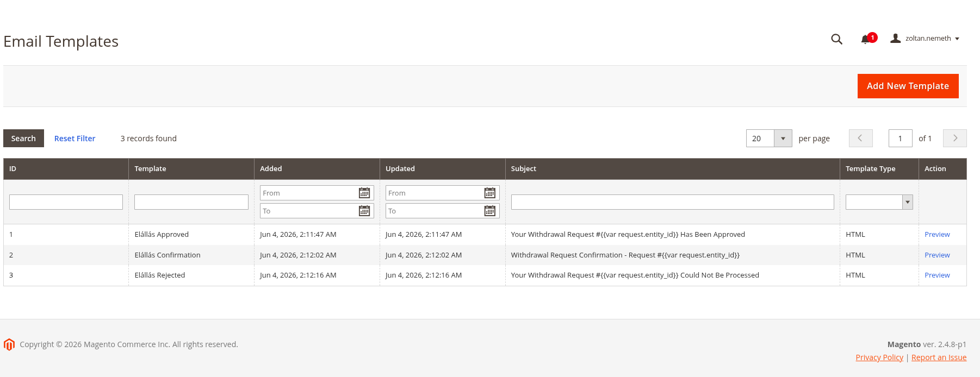Focus the Template name filter input
This screenshot has width=980, height=377.
(x=191, y=202)
